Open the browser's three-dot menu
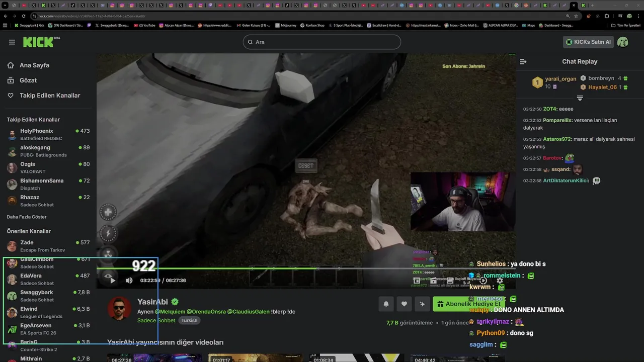Image resolution: width=644 pixels, height=362 pixels. pos(639,16)
